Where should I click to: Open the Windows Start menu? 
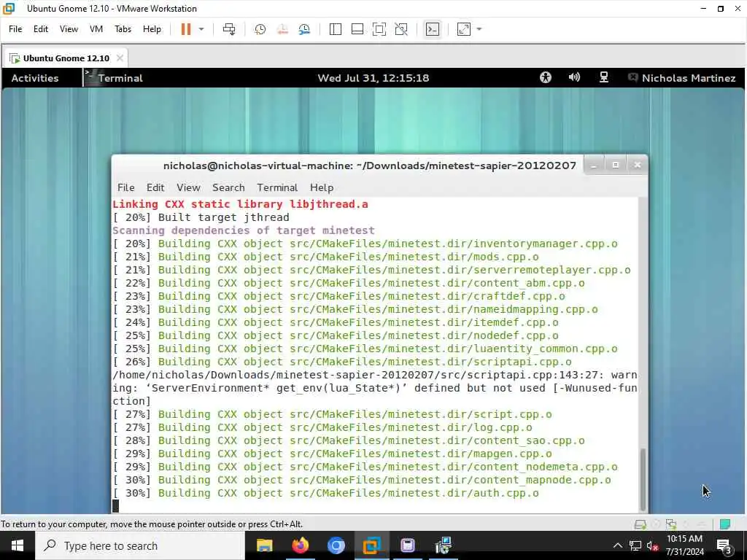pos(18,545)
